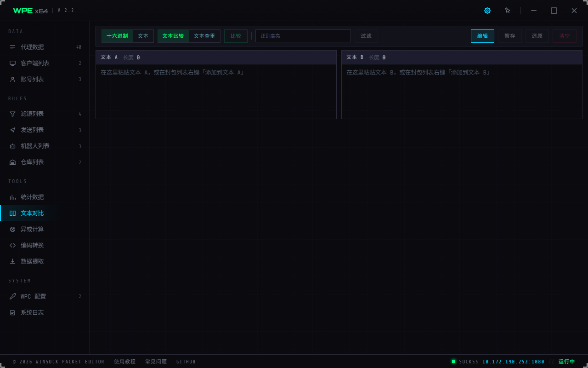Click the 文本 A 长度 0 header

click(216, 57)
